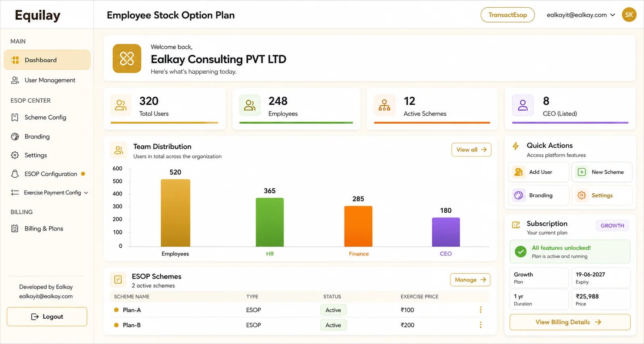Click the Total Users card icon
Image resolution: width=644 pixels, height=344 pixels.
[x=121, y=105]
